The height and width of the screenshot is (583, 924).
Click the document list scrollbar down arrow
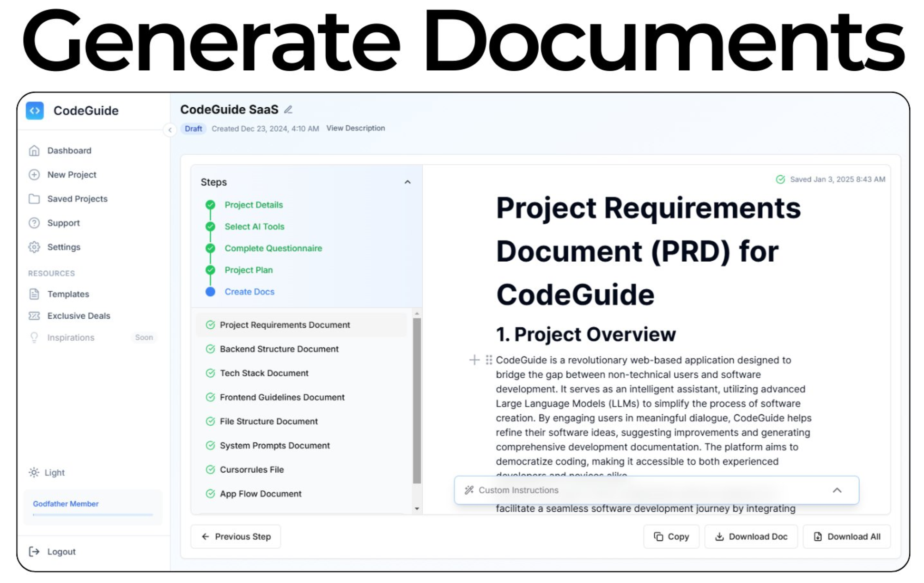coord(417,509)
